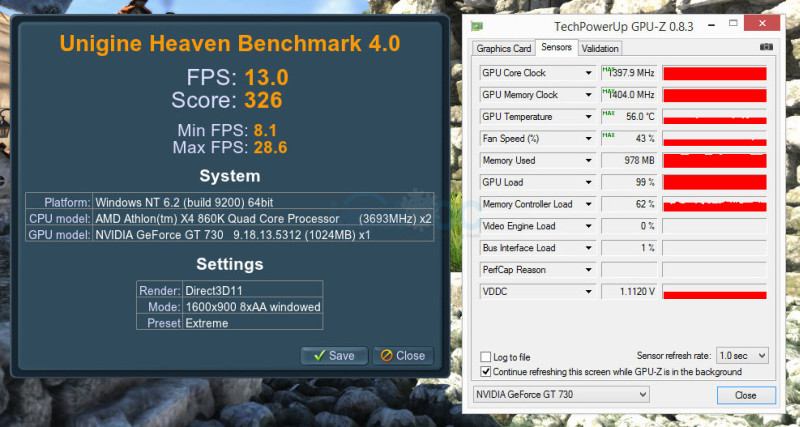This screenshot has width=800, height=427.
Task: Open the GPU Temperature sensor dropdown
Action: coord(588,117)
